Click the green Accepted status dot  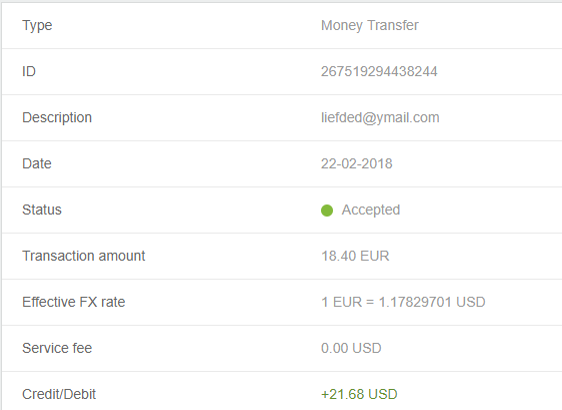pyautogui.click(x=327, y=210)
